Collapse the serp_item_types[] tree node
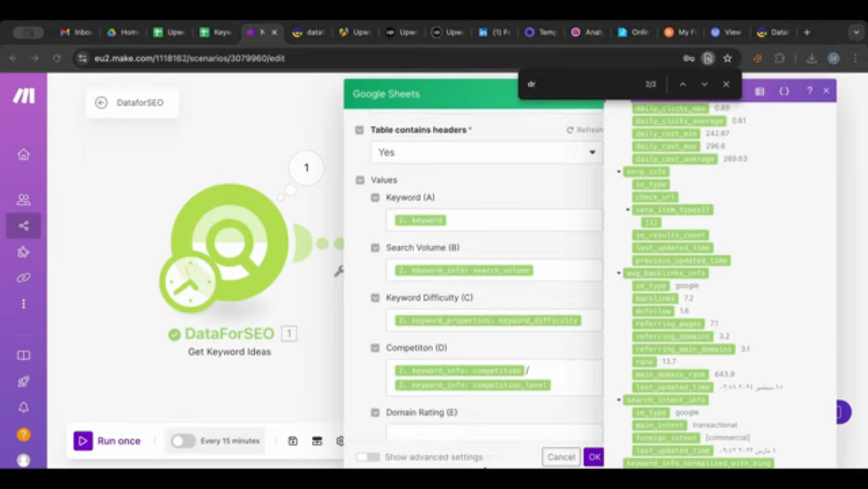The image size is (868, 489). coord(629,210)
